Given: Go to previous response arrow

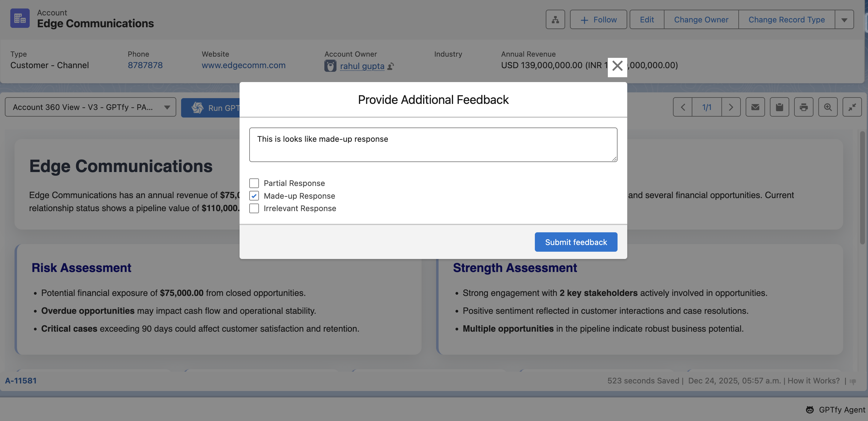Looking at the screenshot, I should point(683,107).
